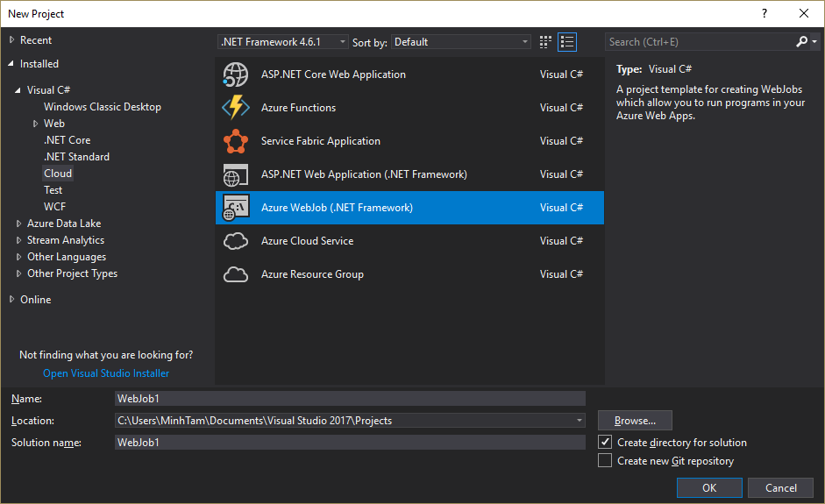Image resolution: width=825 pixels, height=504 pixels.
Task: Collapse the Installed node
Action: [11, 64]
